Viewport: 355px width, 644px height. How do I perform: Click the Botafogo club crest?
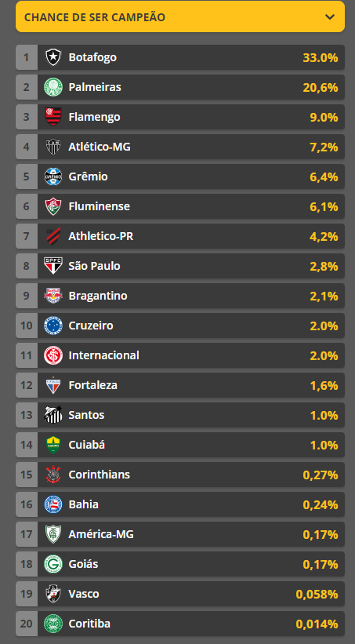coord(53,57)
